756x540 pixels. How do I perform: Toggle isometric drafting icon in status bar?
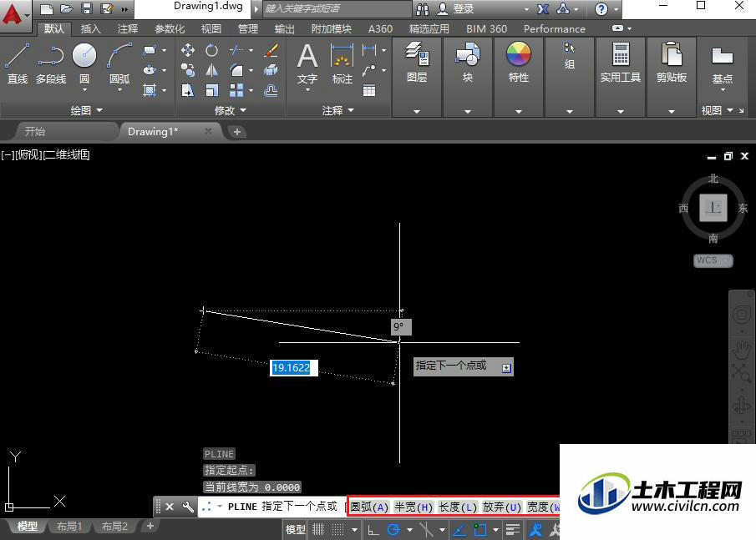(x=426, y=530)
